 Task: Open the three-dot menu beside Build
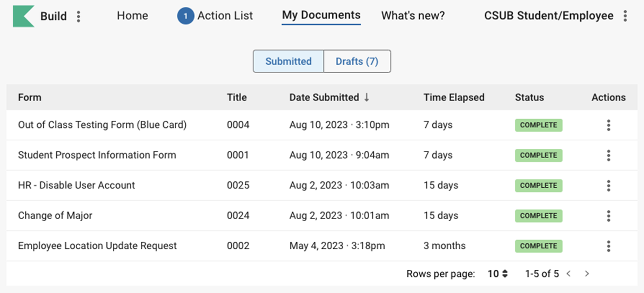pyautogui.click(x=79, y=16)
